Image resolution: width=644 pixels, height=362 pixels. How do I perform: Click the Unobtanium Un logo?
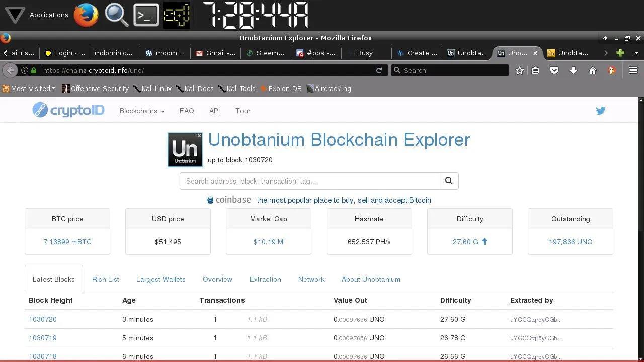[185, 149]
